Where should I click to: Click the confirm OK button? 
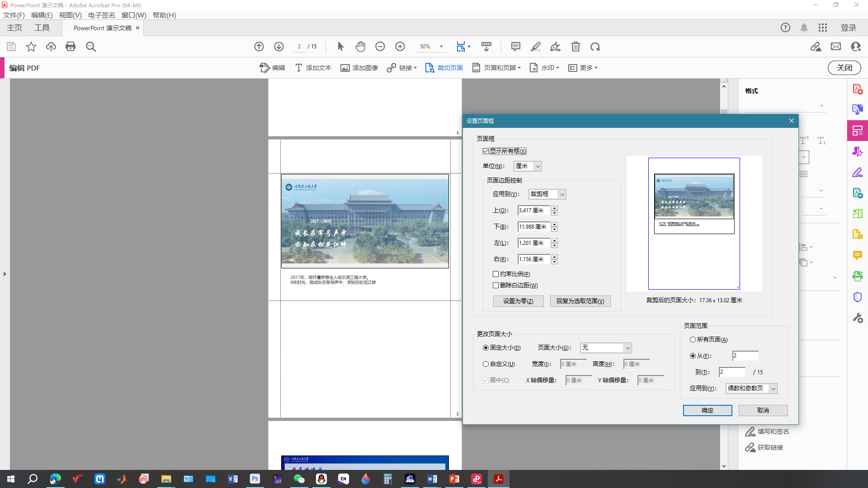(x=707, y=410)
